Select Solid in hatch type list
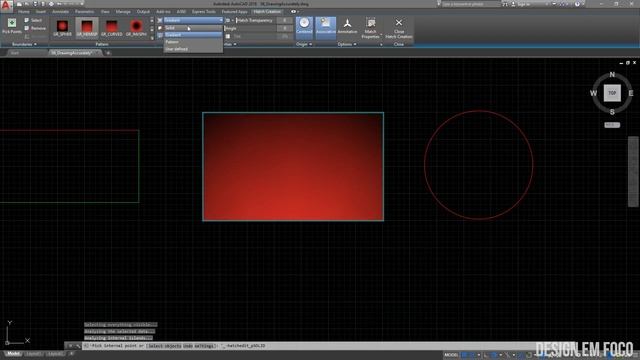The width and height of the screenshot is (640, 360). (193, 28)
